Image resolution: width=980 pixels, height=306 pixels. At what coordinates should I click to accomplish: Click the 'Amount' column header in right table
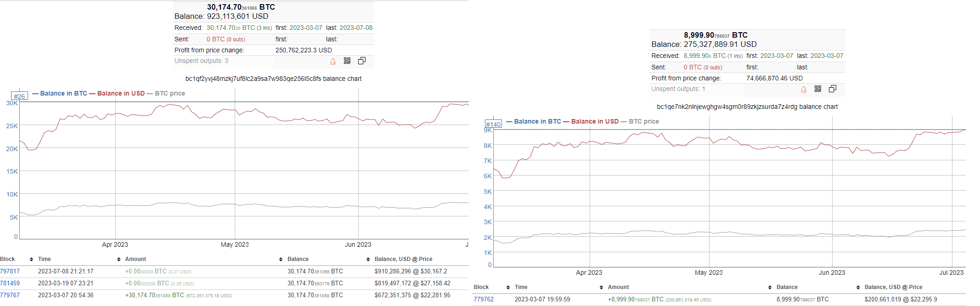tap(618, 287)
